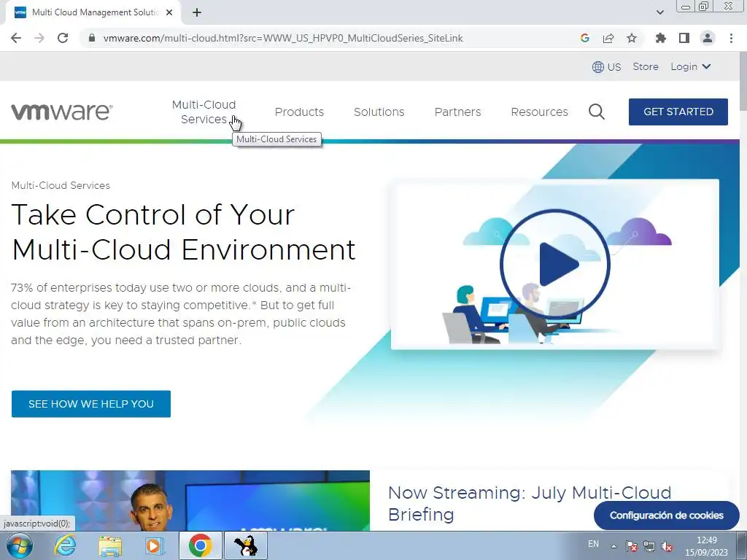Go back to the previous page
This screenshot has width=747, height=560.
pyautogui.click(x=16, y=38)
